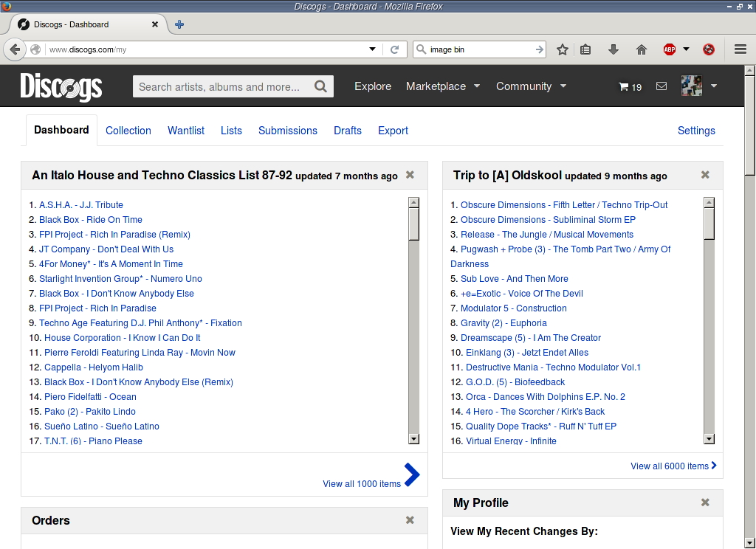Open the Explore menu item
Viewport: 756px width, 549px height.
coord(373,86)
